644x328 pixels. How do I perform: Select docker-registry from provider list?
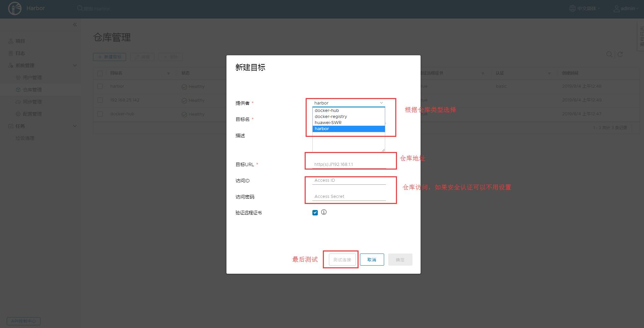tap(348, 117)
